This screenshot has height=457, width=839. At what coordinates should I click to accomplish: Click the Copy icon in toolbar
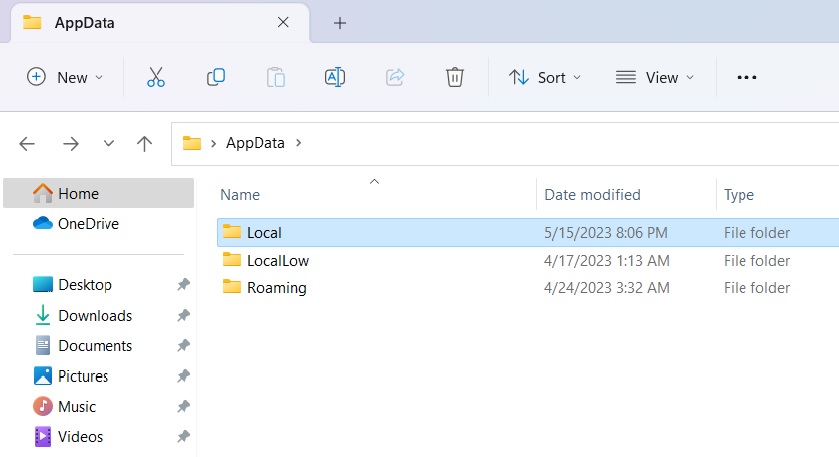click(216, 77)
